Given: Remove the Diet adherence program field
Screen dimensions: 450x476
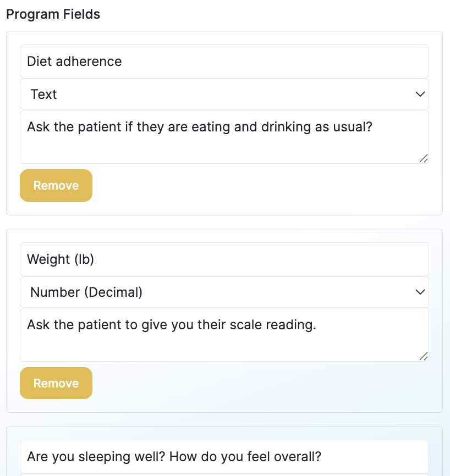Looking at the screenshot, I should pyautogui.click(x=56, y=186).
